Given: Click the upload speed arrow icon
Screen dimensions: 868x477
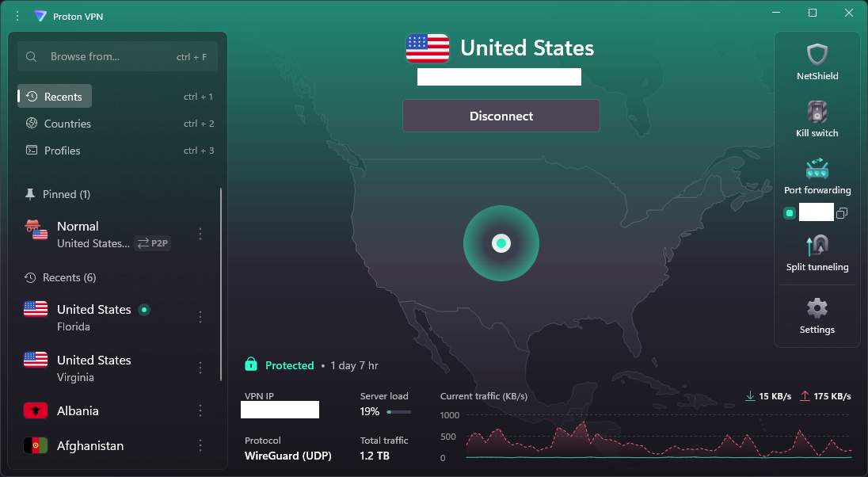Looking at the screenshot, I should 805,396.
